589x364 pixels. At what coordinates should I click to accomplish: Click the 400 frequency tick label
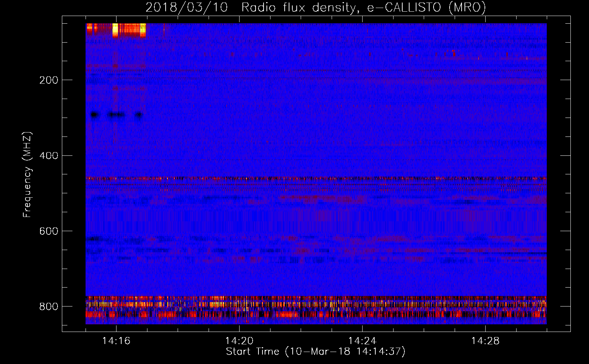(49, 156)
